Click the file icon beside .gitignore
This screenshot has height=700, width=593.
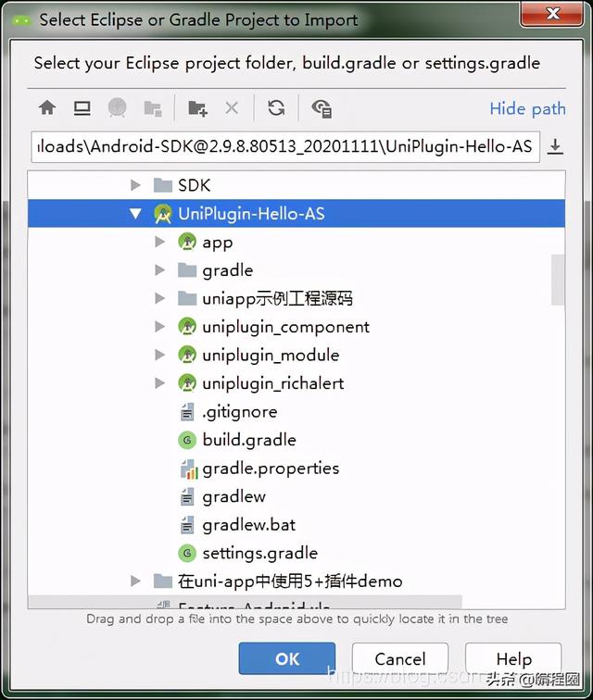pyautogui.click(x=187, y=412)
